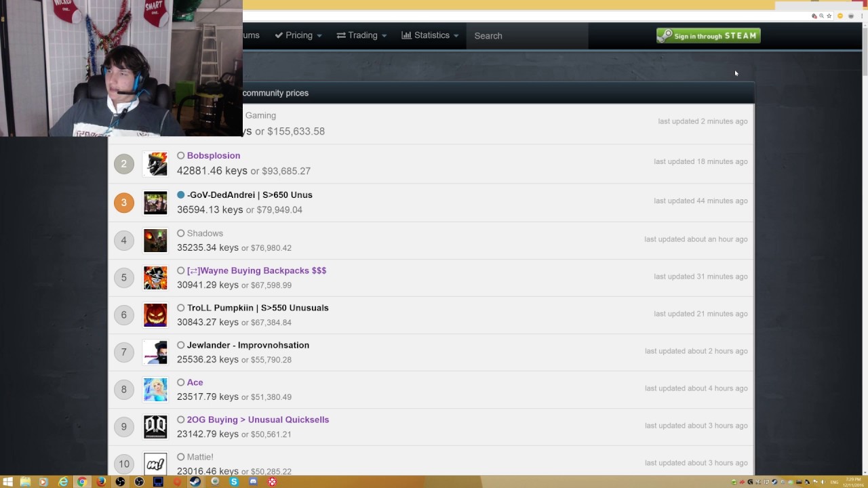Click Bobsplosion's offline status circle
The width and height of the screenshot is (868, 488).
[181, 155]
